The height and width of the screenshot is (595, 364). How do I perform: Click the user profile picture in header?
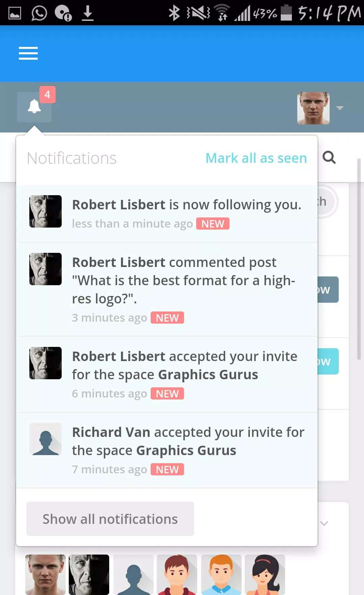click(x=313, y=108)
